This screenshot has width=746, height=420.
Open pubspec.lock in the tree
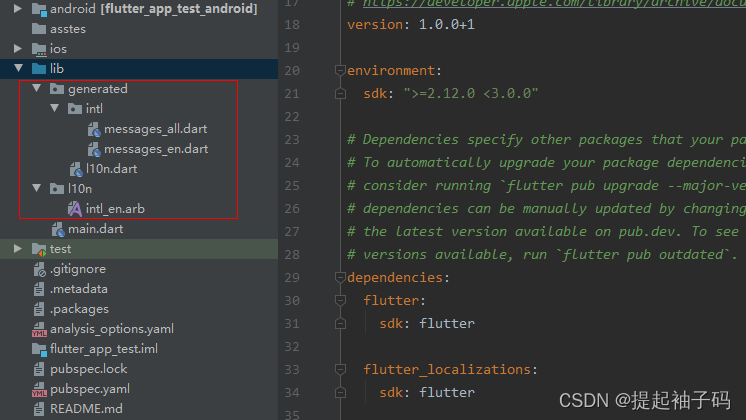(88, 369)
